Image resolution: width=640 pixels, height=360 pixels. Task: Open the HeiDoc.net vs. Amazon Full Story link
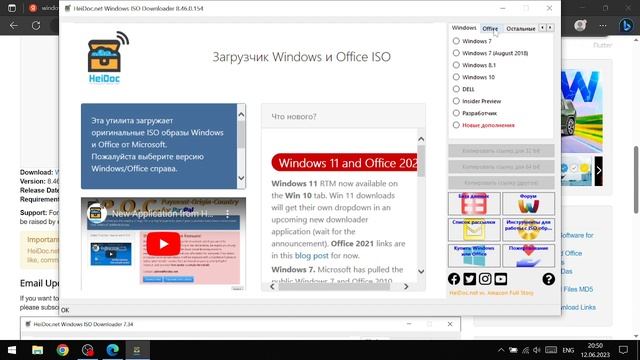(x=491, y=293)
